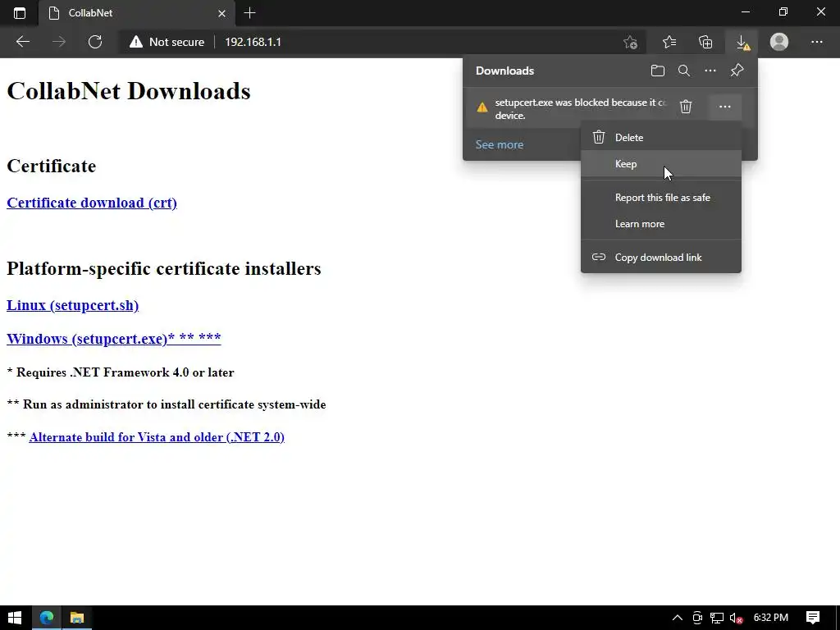
Task: Show hidden system tray icons
Action: pyautogui.click(x=677, y=618)
